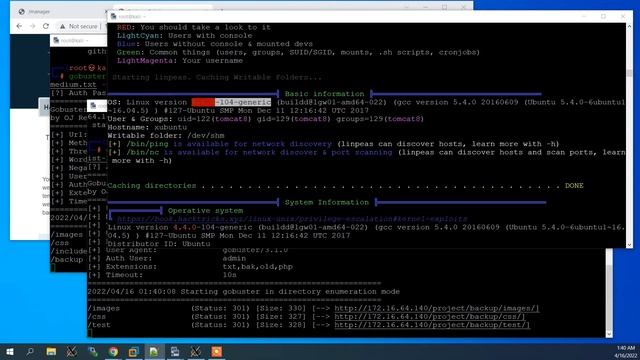Open orange overlapping-squares taskbar app
Viewport: 640px width, 360px height.
[133, 351]
